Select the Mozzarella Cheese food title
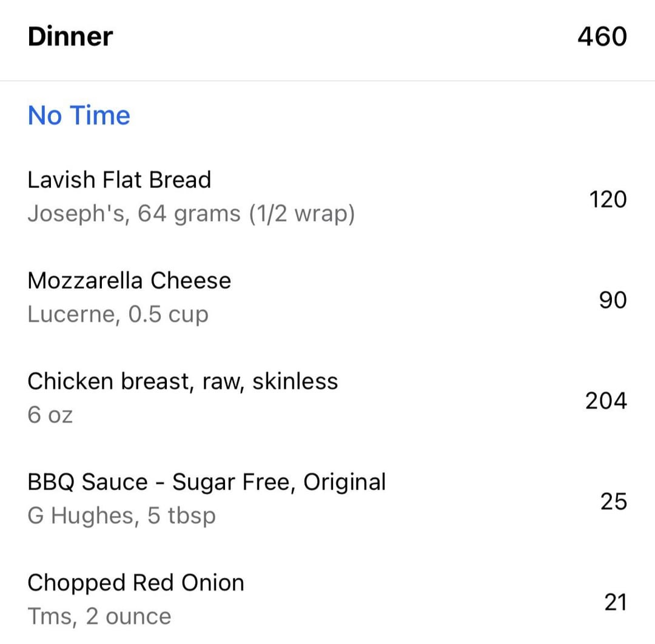Viewport: 655px width, 644px height. [x=129, y=280]
